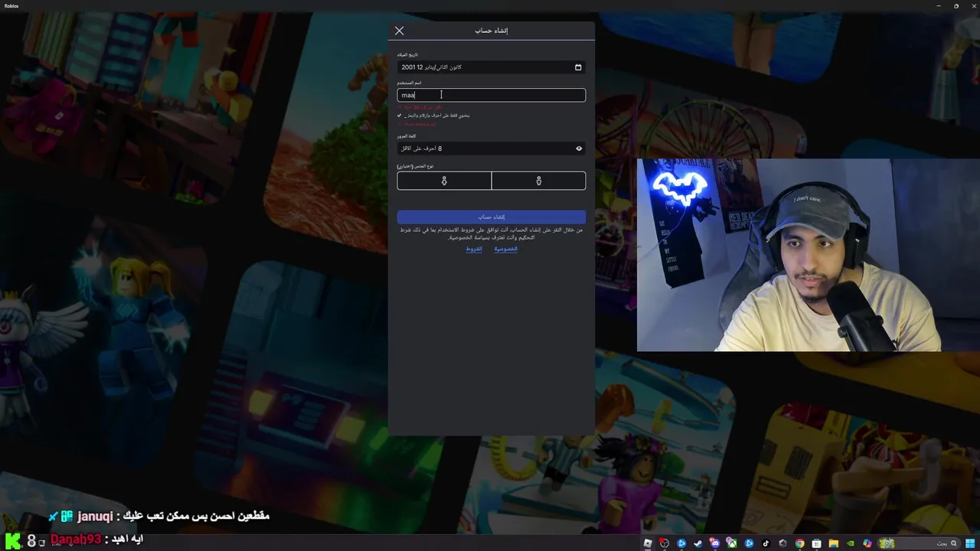Viewport: 980px width, 551px height.
Task: Open File Explorer folder from the taskbar
Action: coord(834,543)
